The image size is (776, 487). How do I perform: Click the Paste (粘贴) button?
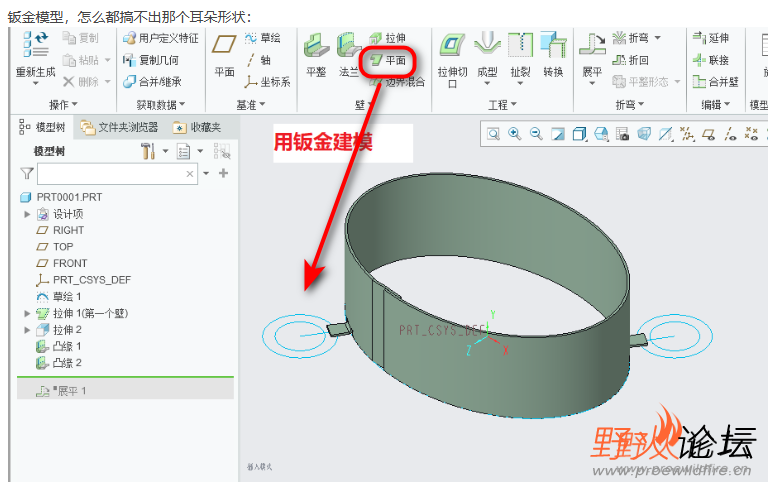[x=81, y=60]
